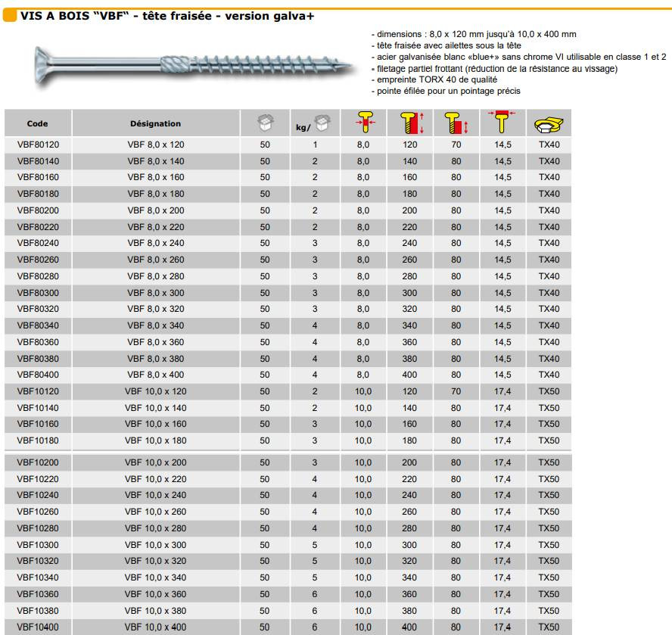Select product code VBF80260
672x635 pixels.
coord(37,260)
